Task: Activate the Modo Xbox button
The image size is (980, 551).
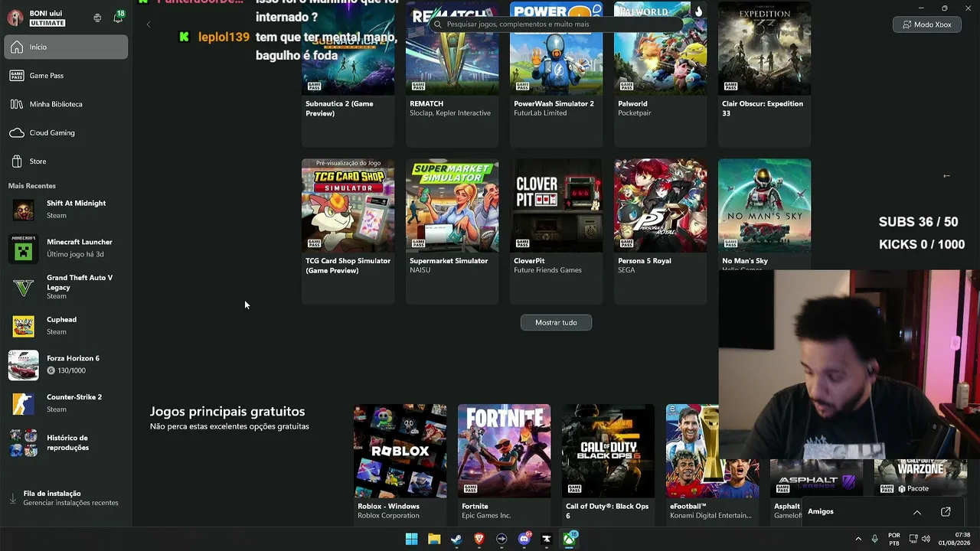Action: 926,24
